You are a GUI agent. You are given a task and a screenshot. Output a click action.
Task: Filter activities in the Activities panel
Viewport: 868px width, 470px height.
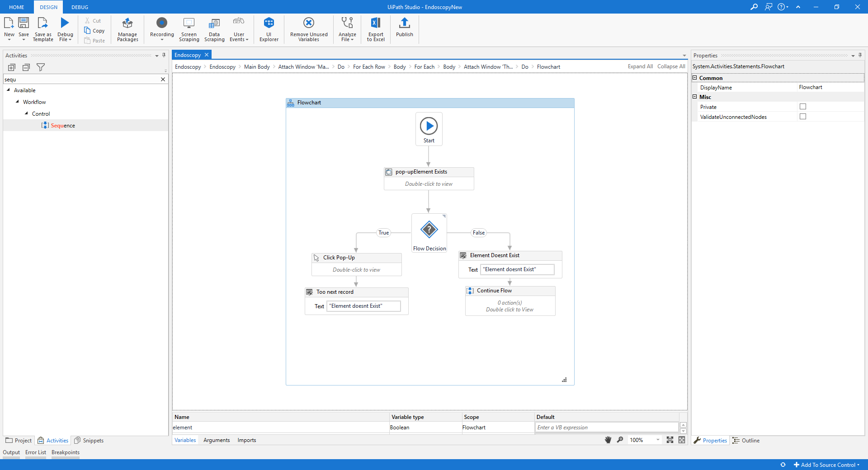pos(41,67)
